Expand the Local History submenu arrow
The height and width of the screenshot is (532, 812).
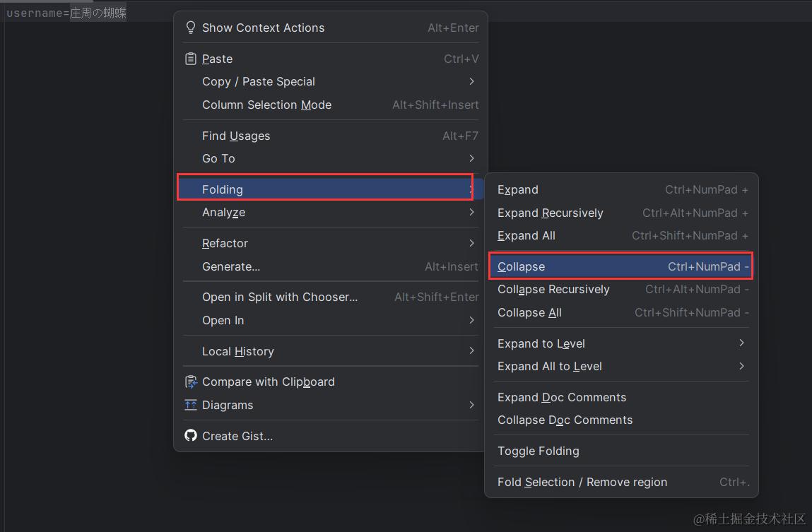[x=471, y=351]
